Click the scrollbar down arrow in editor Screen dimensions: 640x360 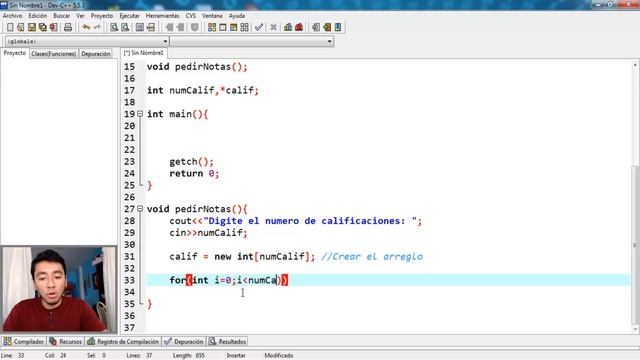(x=635, y=329)
